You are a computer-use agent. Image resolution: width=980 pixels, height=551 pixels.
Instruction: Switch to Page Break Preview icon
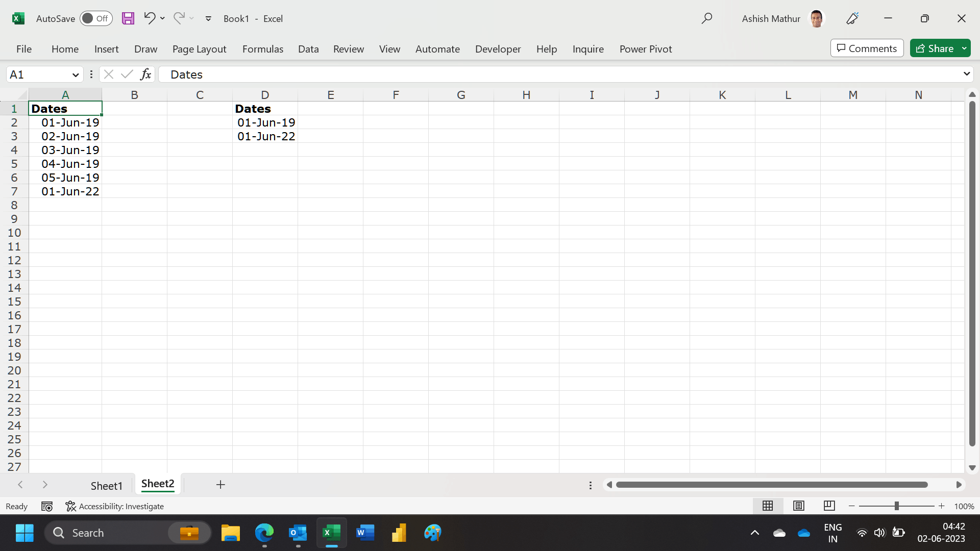click(x=829, y=506)
